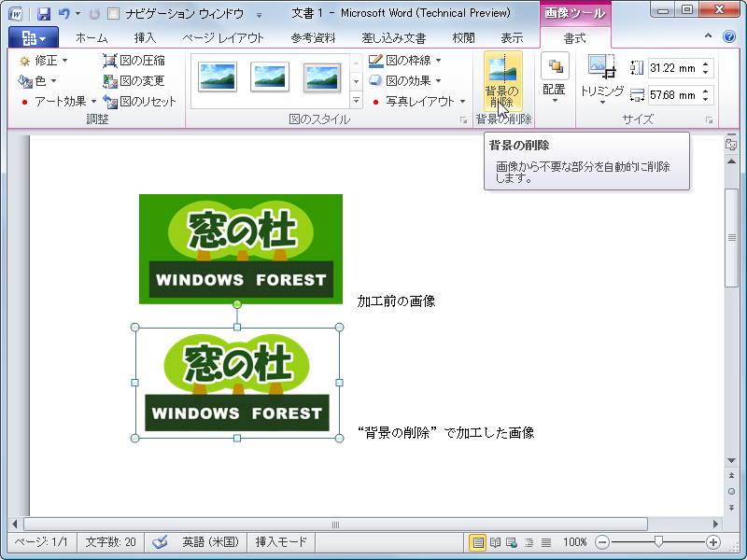This screenshot has width=747, height=560.
Task: Click the vertical scrollbar down arrow
Action: [x=731, y=460]
